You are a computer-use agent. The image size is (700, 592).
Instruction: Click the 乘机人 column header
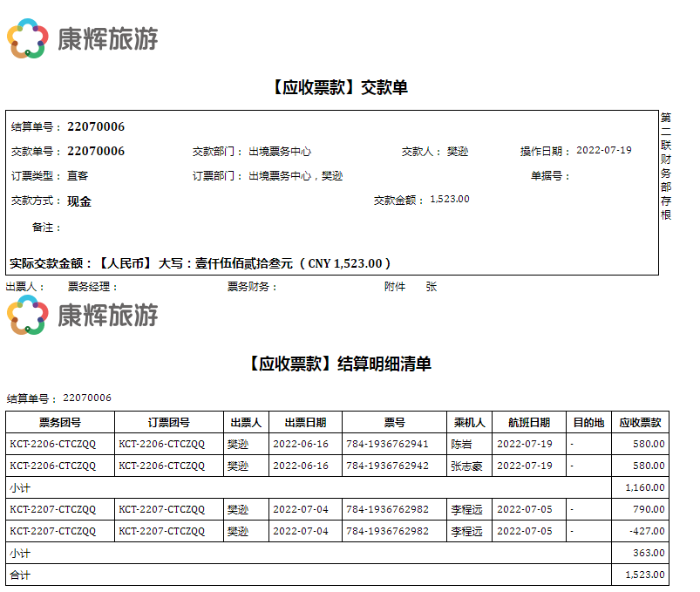click(469, 422)
